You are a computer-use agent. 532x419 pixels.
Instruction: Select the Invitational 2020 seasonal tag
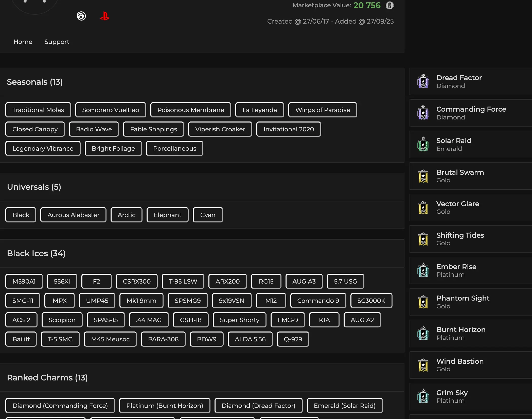point(289,129)
